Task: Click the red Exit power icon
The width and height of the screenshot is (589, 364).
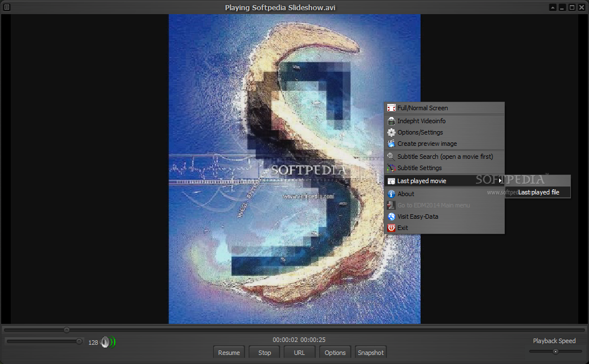Action: (391, 228)
